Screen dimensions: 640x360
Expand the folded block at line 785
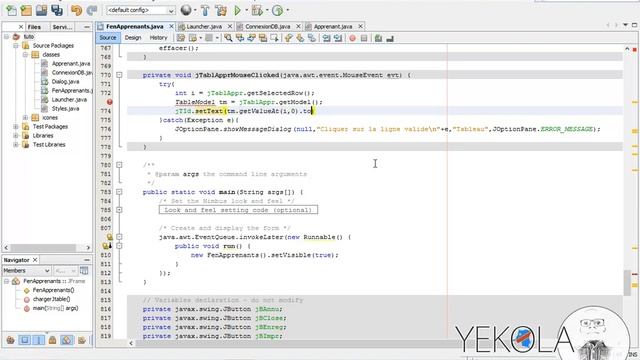click(119, 210)
